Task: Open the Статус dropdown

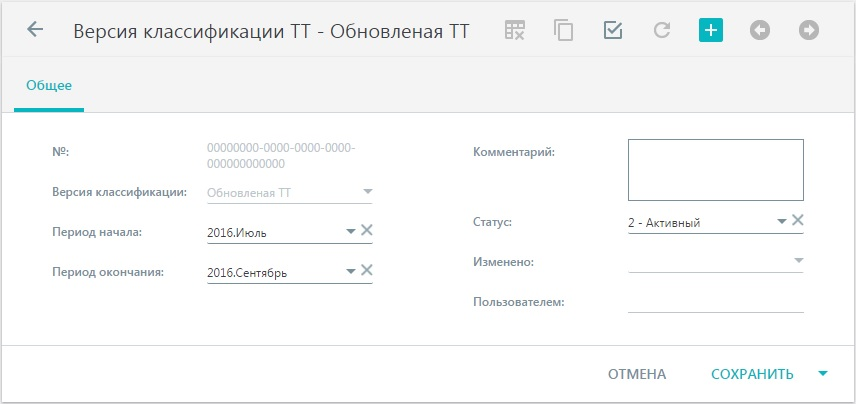Action: [782, 221]
